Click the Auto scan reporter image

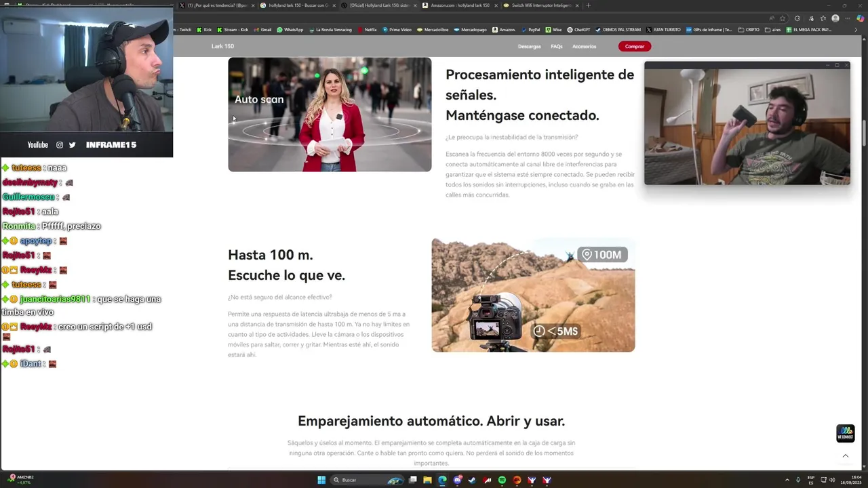point(330,114)
